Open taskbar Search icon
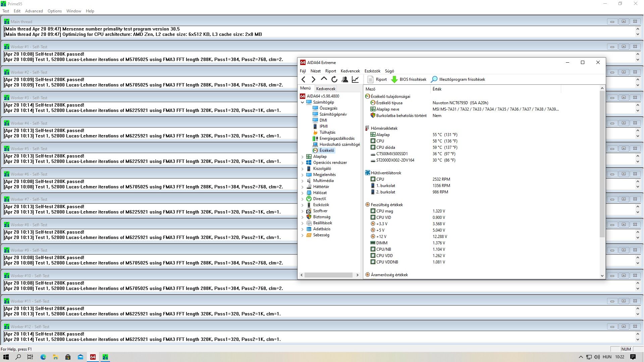644x362 pixels. tap(18, 357)
